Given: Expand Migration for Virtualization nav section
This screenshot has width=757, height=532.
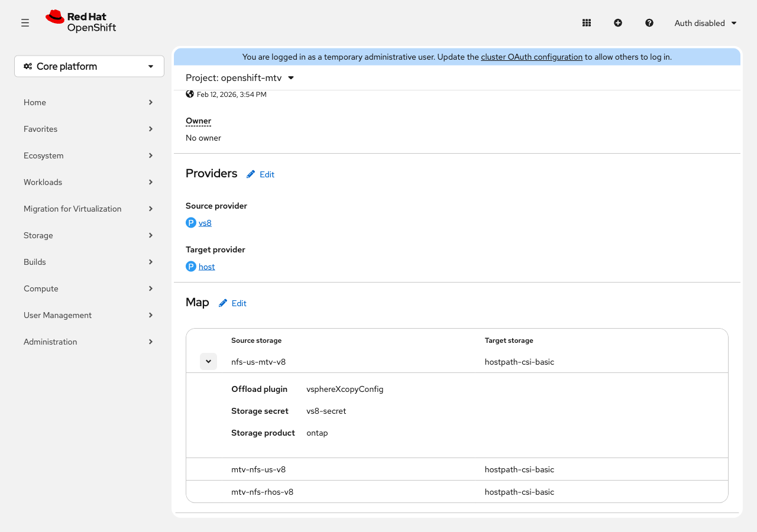Looking at the screenshot, I should [x=89, y=209].
